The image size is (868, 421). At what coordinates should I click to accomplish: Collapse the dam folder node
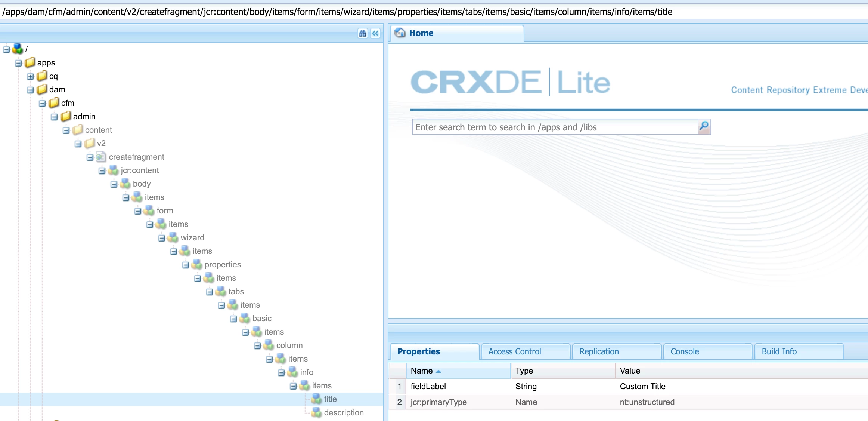30,90
